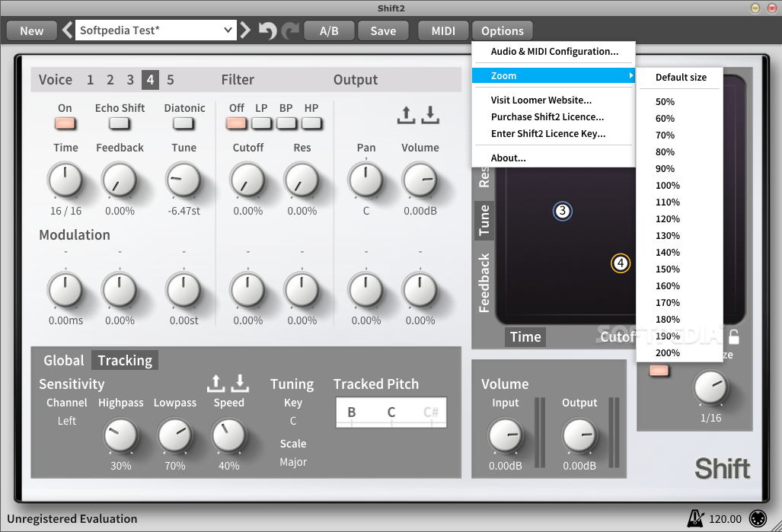Image resolution: width=782 pixels, height=532 pixels.
Task: Toggle the Diatonic switch
Action: (x=184, y=123)
